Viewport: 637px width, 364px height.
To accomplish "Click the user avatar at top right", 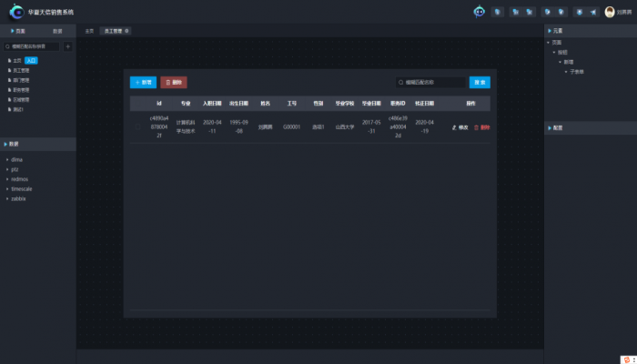I will (610, 12).
